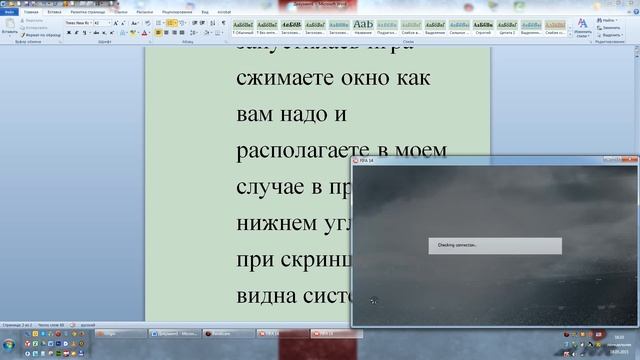Open the Разметка страницы ribbon tab
This screenshot has width=640, height=360.
point(87,12)
